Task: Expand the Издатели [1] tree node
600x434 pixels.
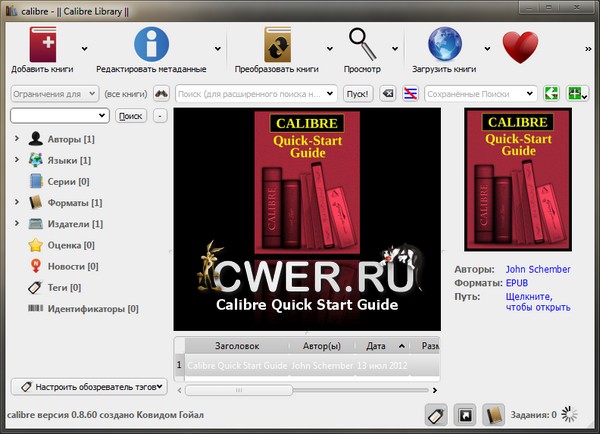Action: coord(16,223)
